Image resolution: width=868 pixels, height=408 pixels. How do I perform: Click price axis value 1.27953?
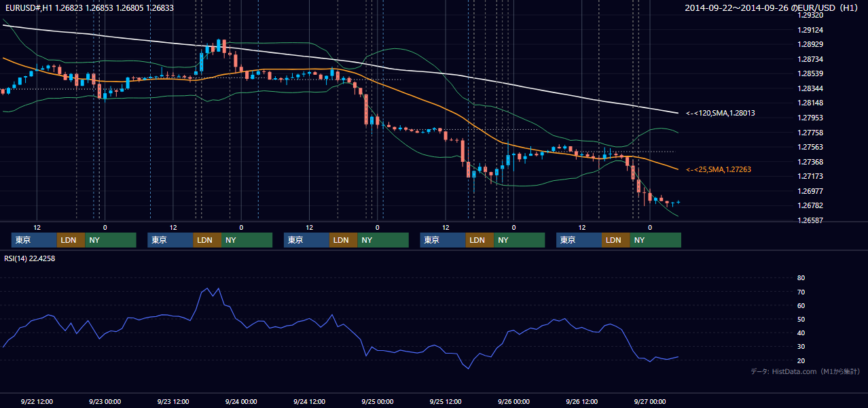810,118
